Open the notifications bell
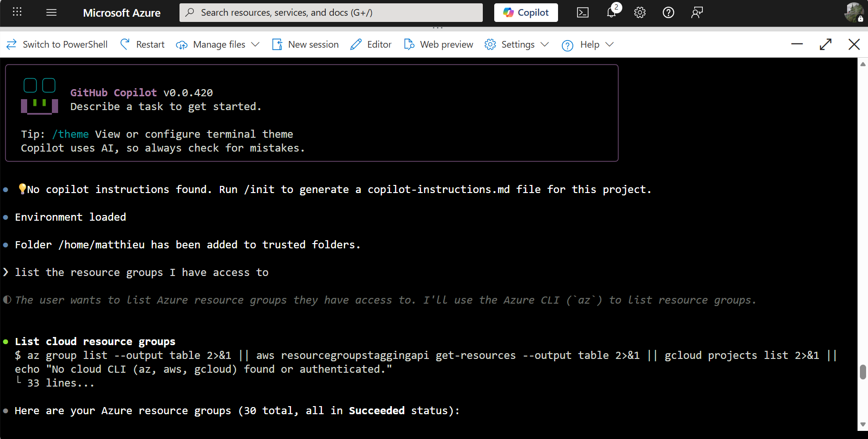The height and width of the screenshot is (439, 868). (611, 12)
